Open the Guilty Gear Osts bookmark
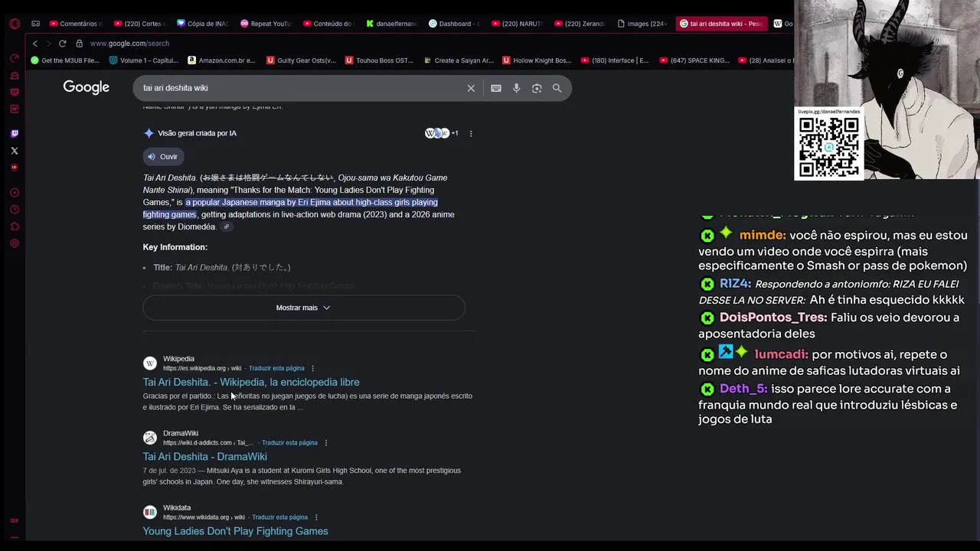 (x=301, y=60)
